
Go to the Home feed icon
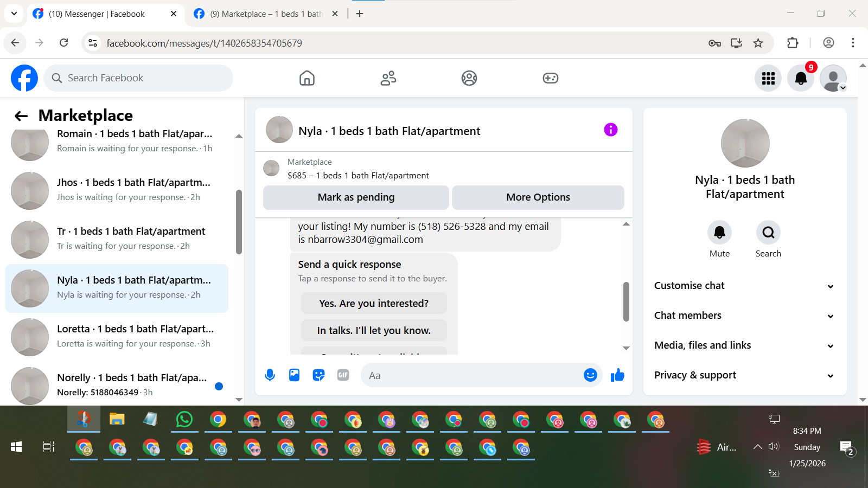(x=307, y=78)
